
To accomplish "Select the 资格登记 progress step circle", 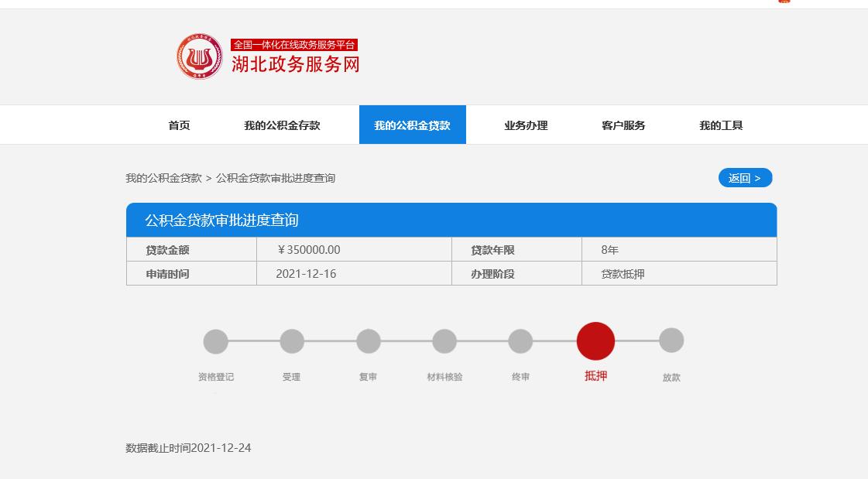I will 215,340.
